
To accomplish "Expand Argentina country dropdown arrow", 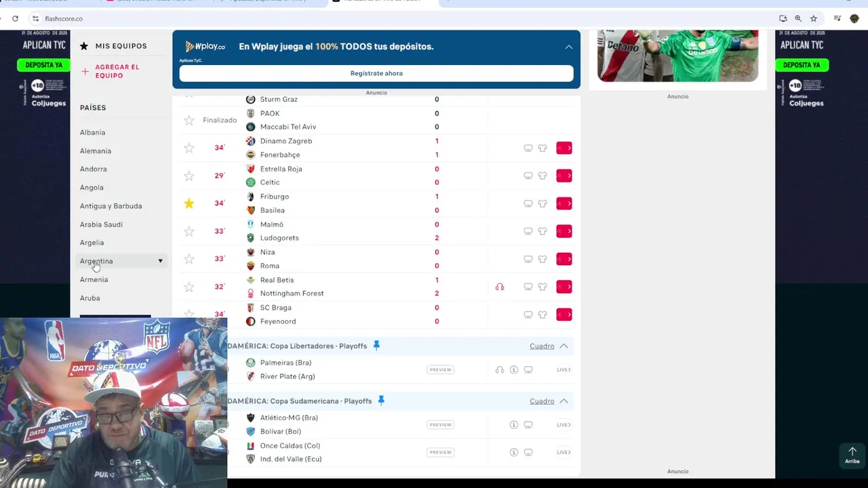I will (x=160, y=261).
